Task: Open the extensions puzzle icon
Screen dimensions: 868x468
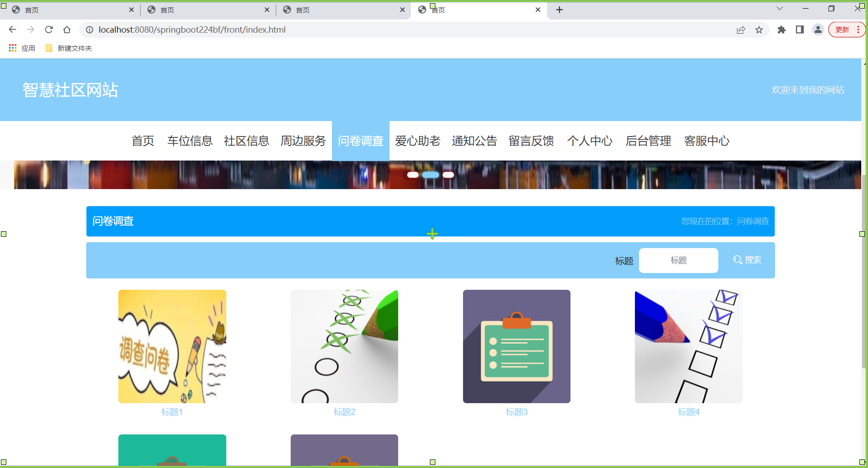Action: pyautogui.click(x=781, y=29)
